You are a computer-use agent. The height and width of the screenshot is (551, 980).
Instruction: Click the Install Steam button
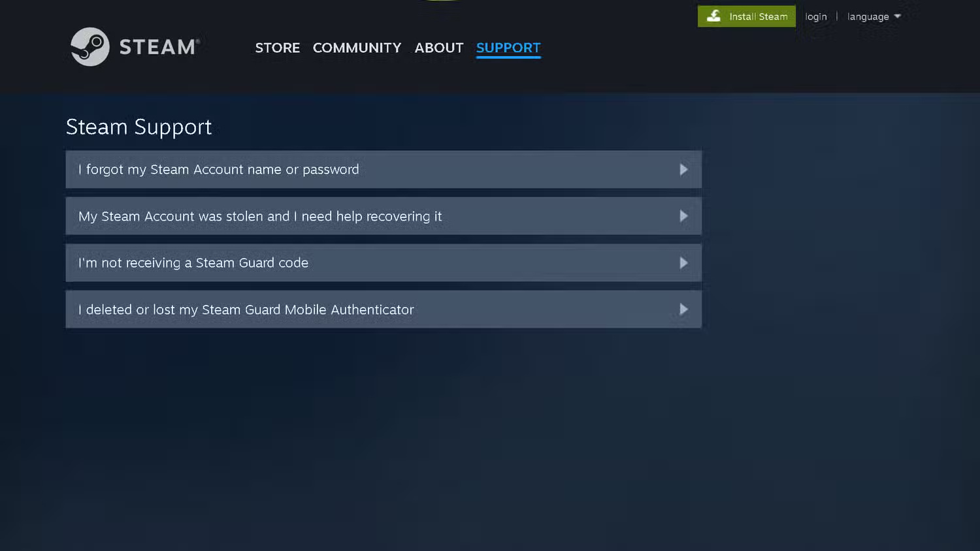[746, 16]
